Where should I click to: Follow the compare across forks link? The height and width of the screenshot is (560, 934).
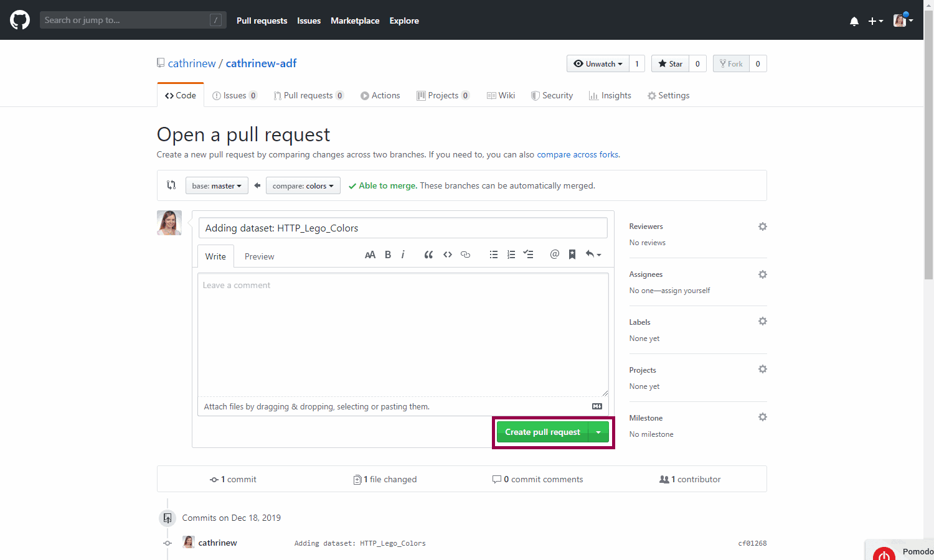577,155
